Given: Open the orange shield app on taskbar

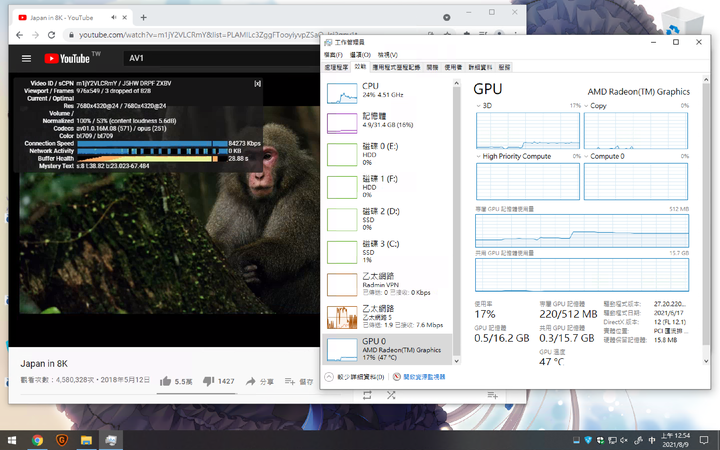Looking at the screenshot, I should (62, 440).
